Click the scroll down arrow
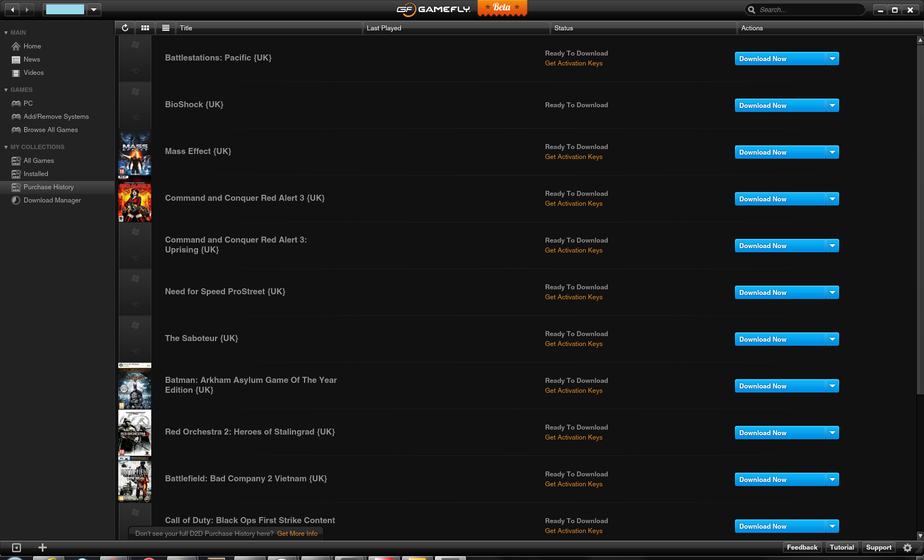This screenshot has height=560, width=924. [x=920, y=535]
